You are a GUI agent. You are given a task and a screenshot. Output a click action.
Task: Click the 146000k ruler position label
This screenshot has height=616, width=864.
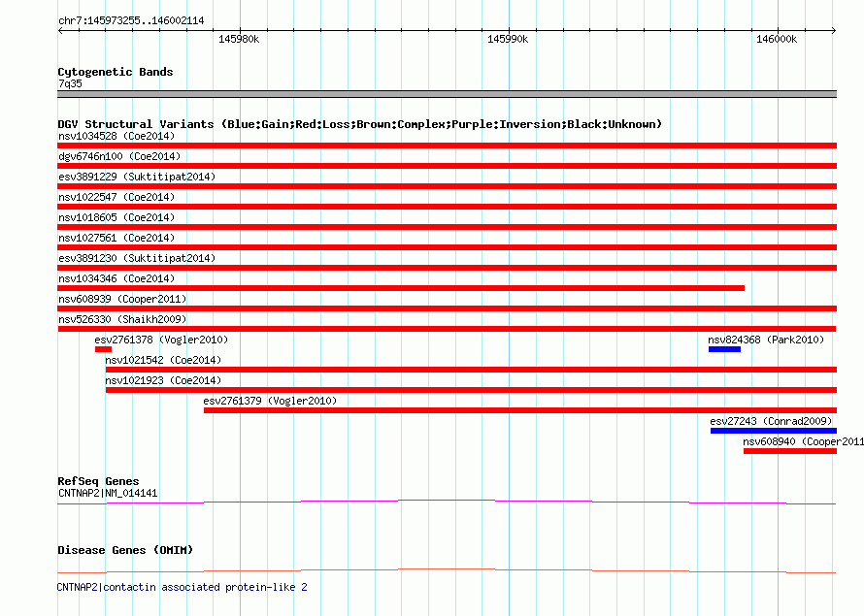(x=777, y=40)
